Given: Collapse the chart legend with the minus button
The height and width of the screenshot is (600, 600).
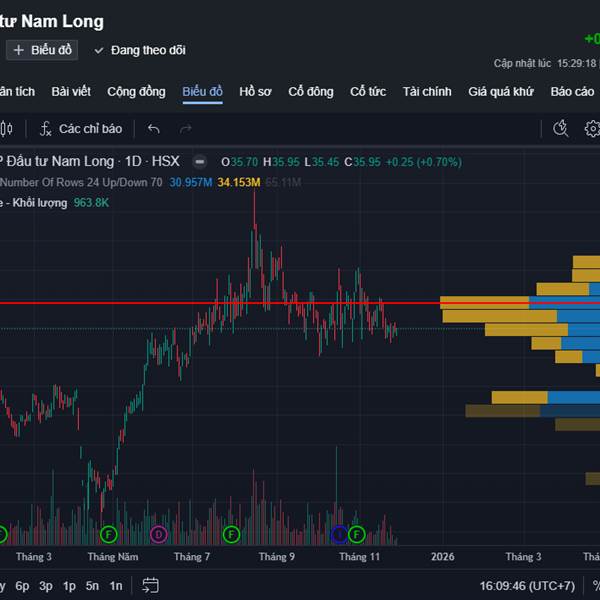Looking at the screenshot, I should (x=199, y=162).
